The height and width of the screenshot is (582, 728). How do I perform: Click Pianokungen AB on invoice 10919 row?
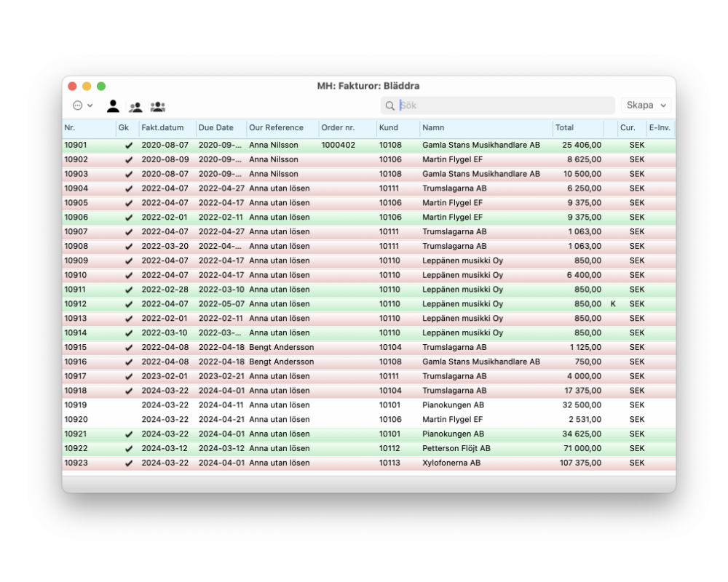[453, 405]
